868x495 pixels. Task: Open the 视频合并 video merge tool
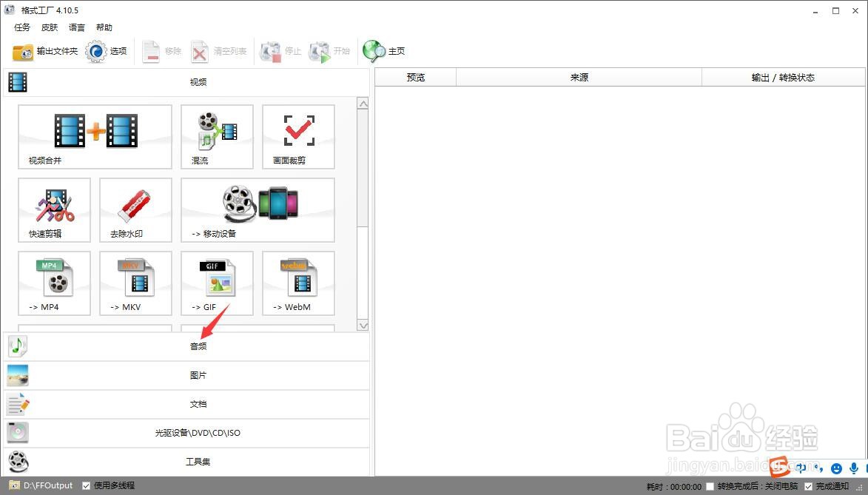point(95,137)
